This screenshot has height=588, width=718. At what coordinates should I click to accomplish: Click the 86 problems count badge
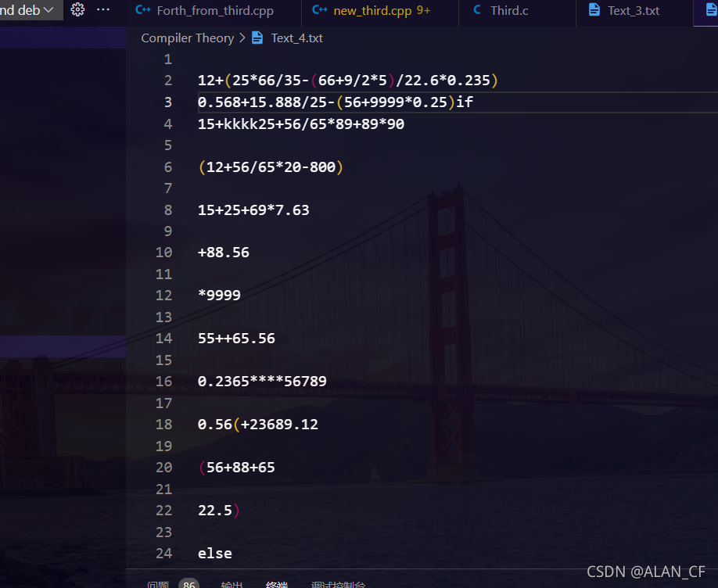pyautogui.click(x=189, y=583)
